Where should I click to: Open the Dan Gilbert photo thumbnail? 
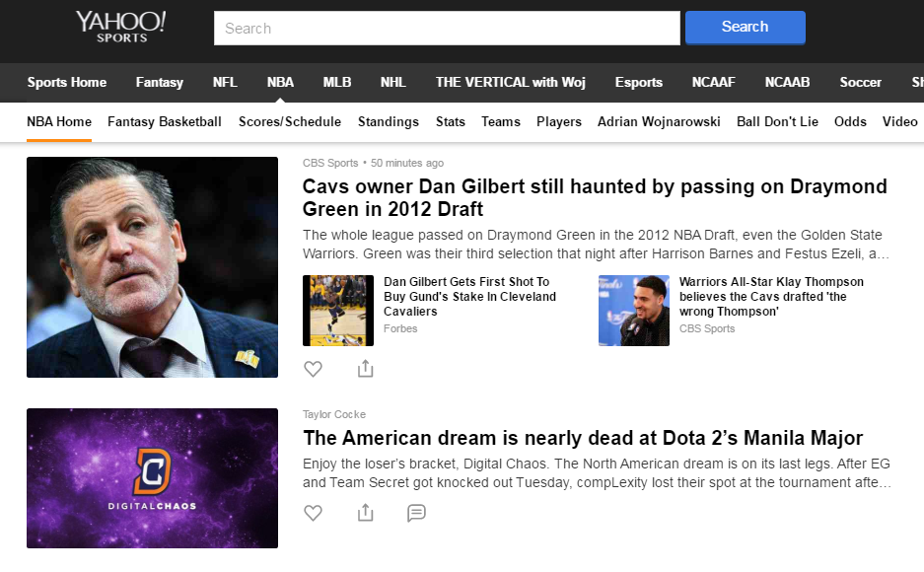(152, 267)
